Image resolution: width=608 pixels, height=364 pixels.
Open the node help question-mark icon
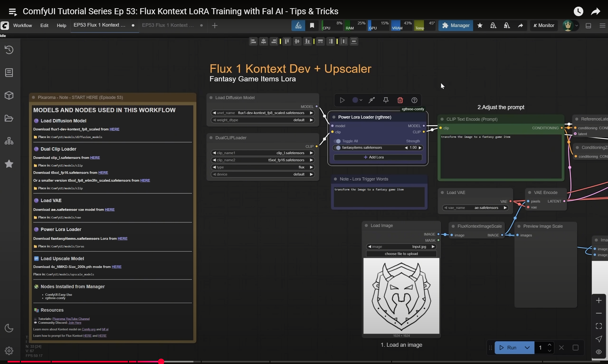(414, 100)
